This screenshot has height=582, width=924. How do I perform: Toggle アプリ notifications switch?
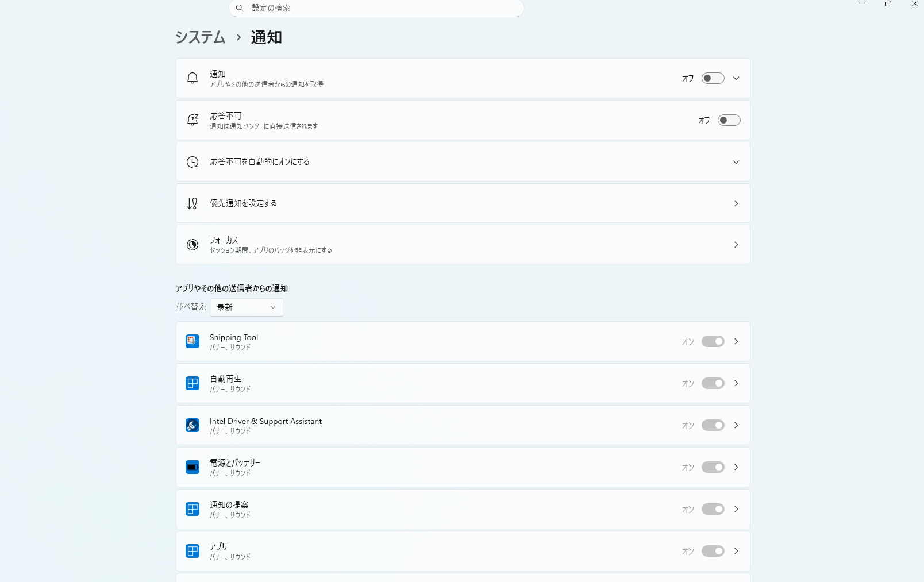tap(713, 551)
